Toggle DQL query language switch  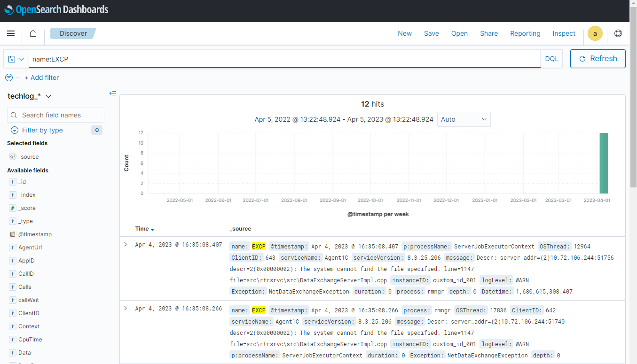(551, 59)
